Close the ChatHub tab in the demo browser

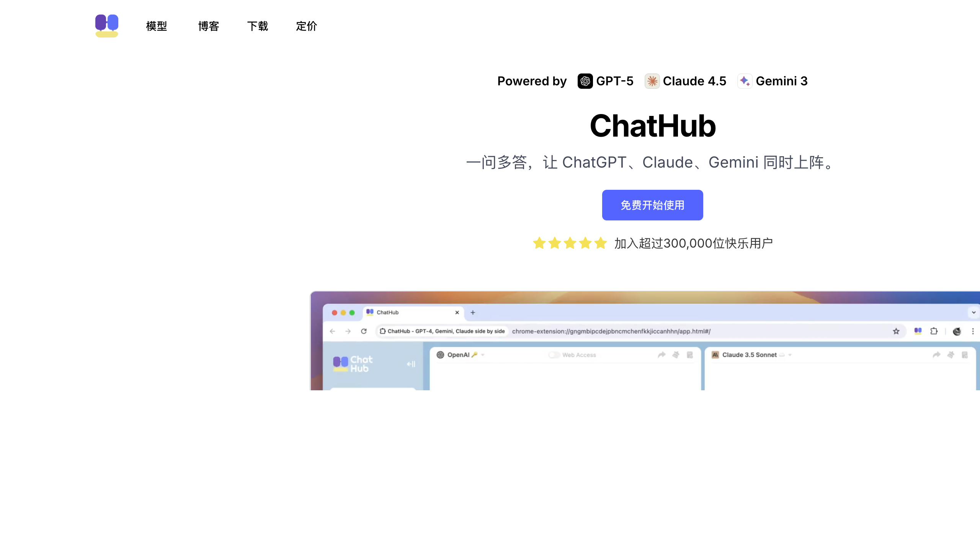457,313
